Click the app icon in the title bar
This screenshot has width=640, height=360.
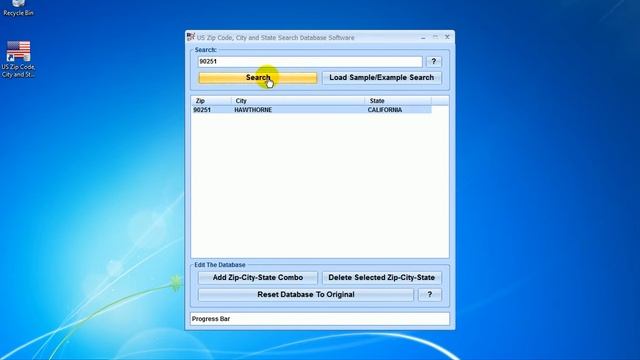[191, 37]
